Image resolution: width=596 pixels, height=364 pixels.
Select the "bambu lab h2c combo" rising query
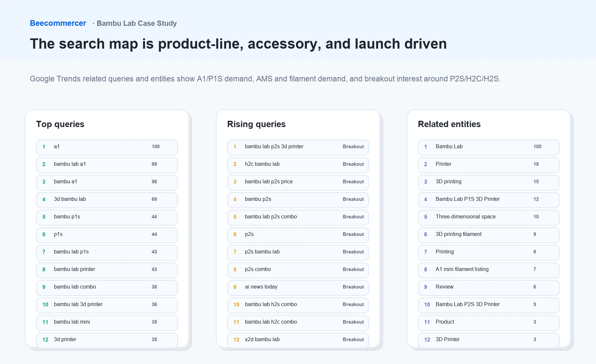[x=298, y=323]
